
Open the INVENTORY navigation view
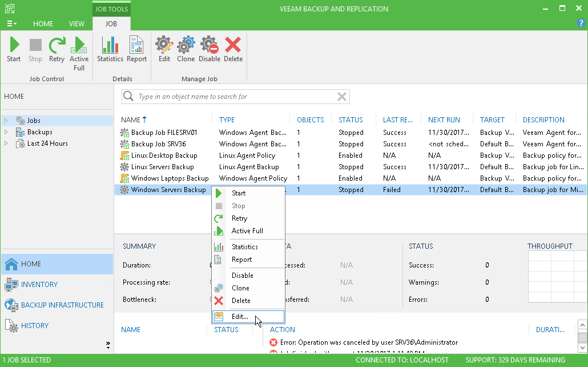57,285
